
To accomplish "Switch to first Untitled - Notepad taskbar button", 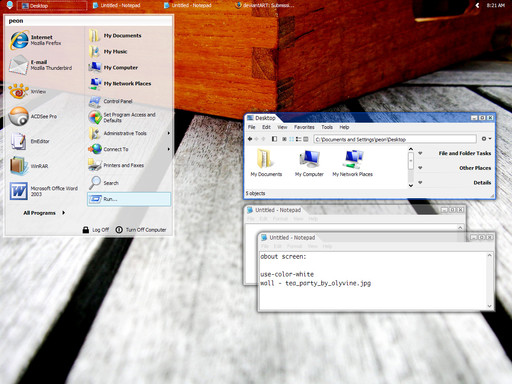I will 117,5.
